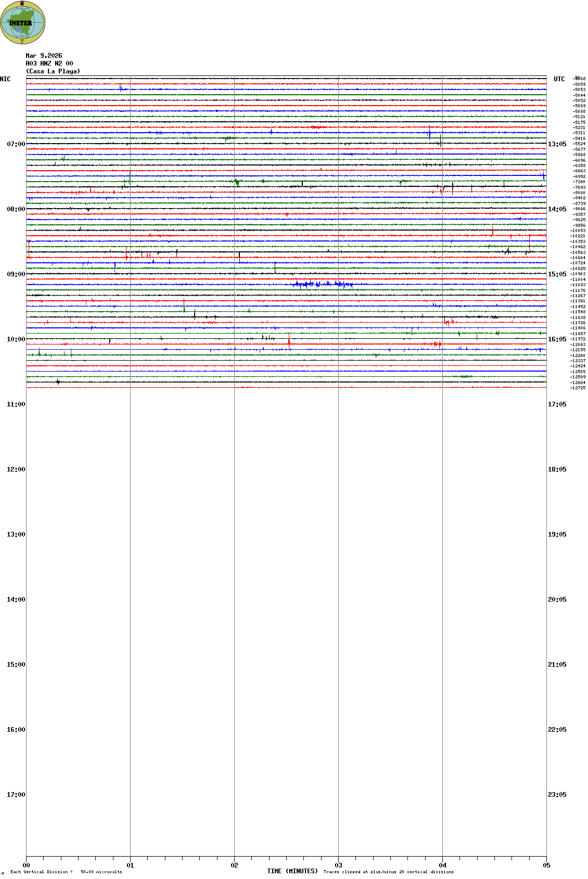Click the large blue seismic burst trace
Viewport: 588px width, 879px height.
click(x=323, y=284)
